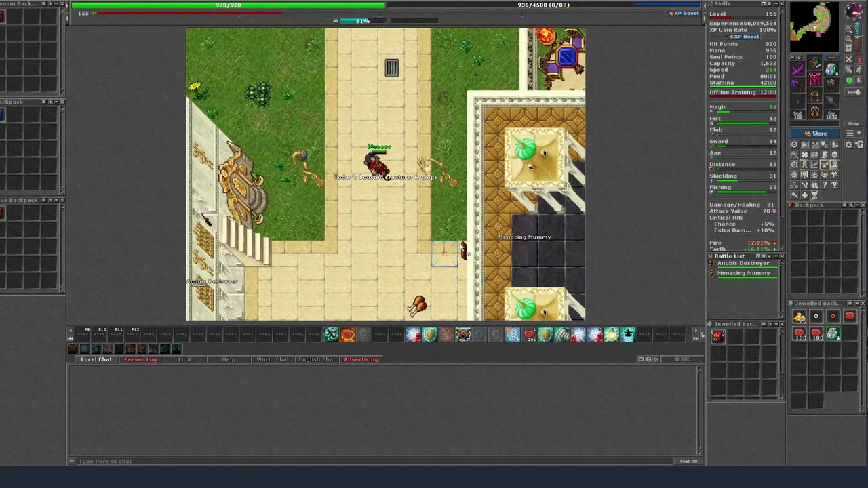Select offensive fight mode crossed swords
Viewport: 868px width, 488px height.
849,60
